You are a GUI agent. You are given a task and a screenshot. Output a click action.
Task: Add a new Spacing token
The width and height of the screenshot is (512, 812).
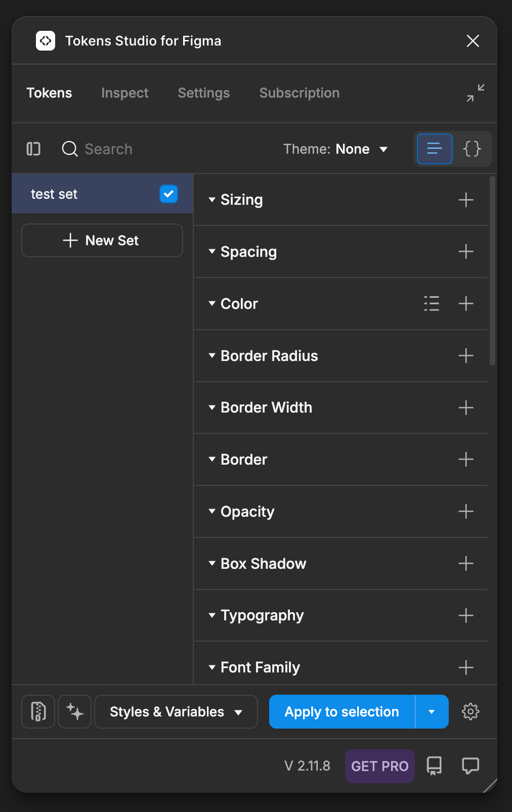(x=466, y=251)
